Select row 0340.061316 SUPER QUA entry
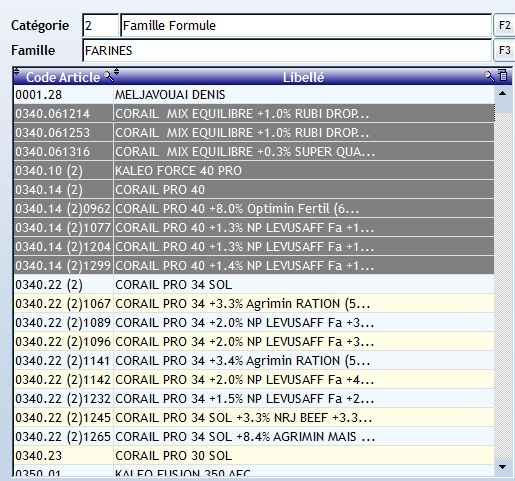This screenshot has width=515, height=481. 254,152
